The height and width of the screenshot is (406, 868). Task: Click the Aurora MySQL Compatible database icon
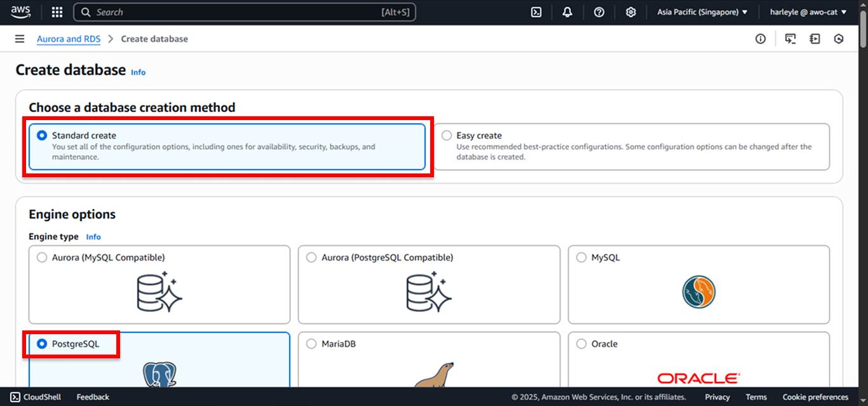(159, 291)
